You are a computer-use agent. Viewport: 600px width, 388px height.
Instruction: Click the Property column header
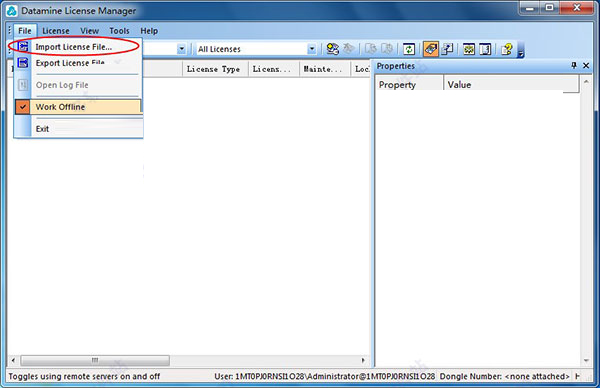click(x=409, y=85)
